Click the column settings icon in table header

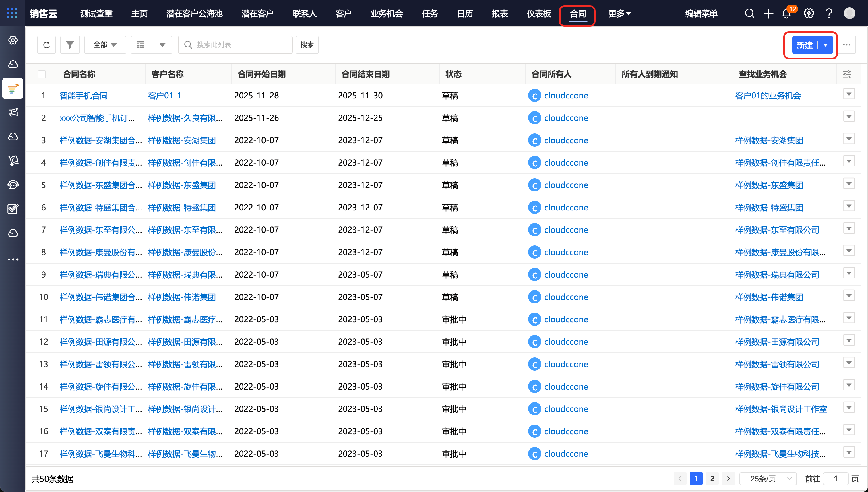pyautogui.click(x=847, y=74)
